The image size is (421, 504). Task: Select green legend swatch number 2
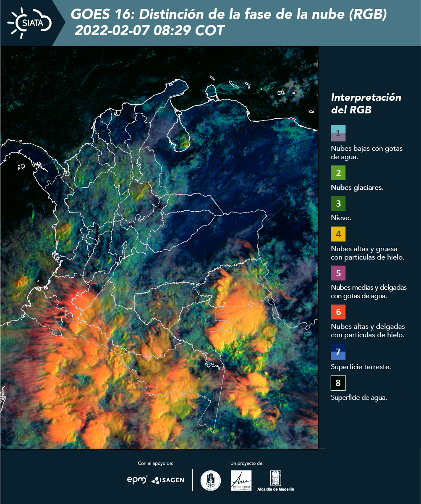(338, 173)
